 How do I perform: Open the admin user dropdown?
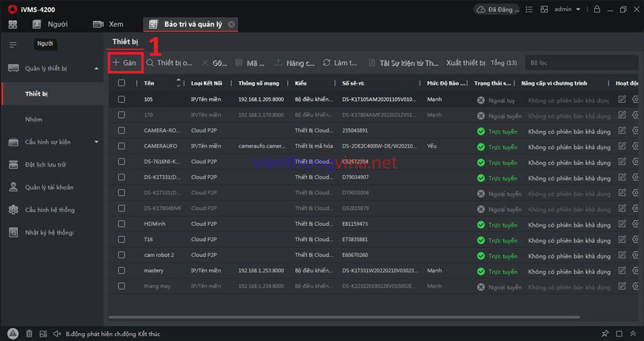(x=567, y=9)
